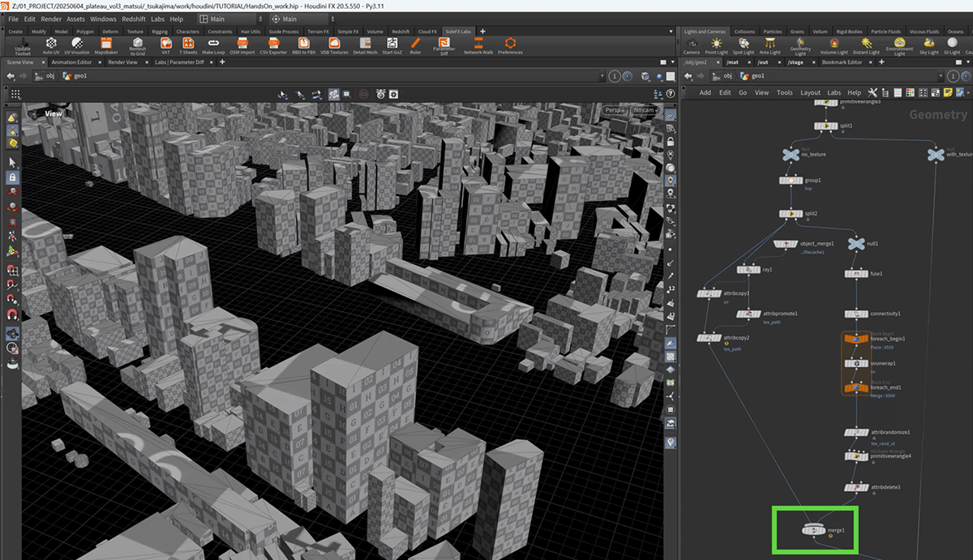Open the No cam camera dropdown
Viewport: 973px width, 560px height.
pos(646,109)
